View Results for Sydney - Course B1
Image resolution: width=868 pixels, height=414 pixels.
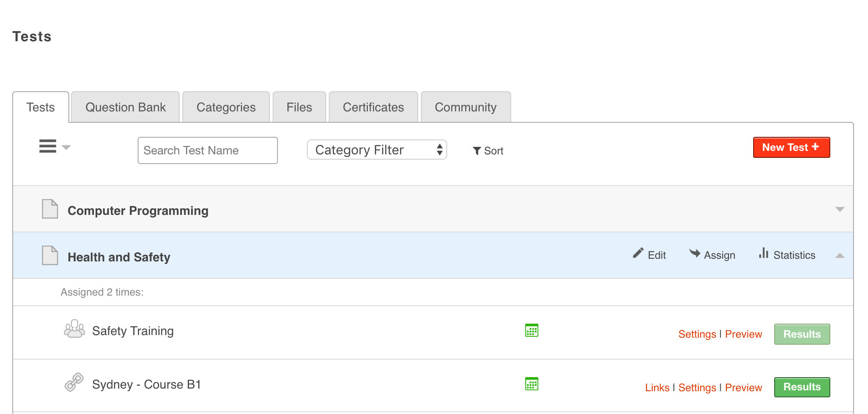801,387
